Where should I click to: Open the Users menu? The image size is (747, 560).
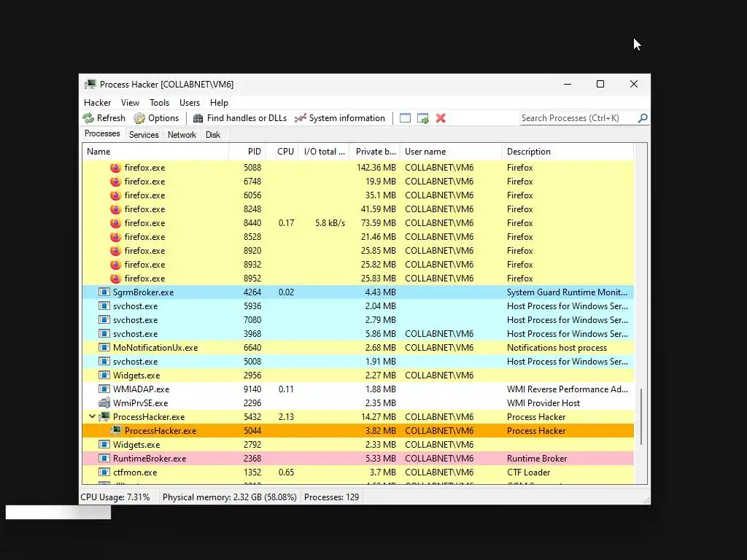point(190,103)
